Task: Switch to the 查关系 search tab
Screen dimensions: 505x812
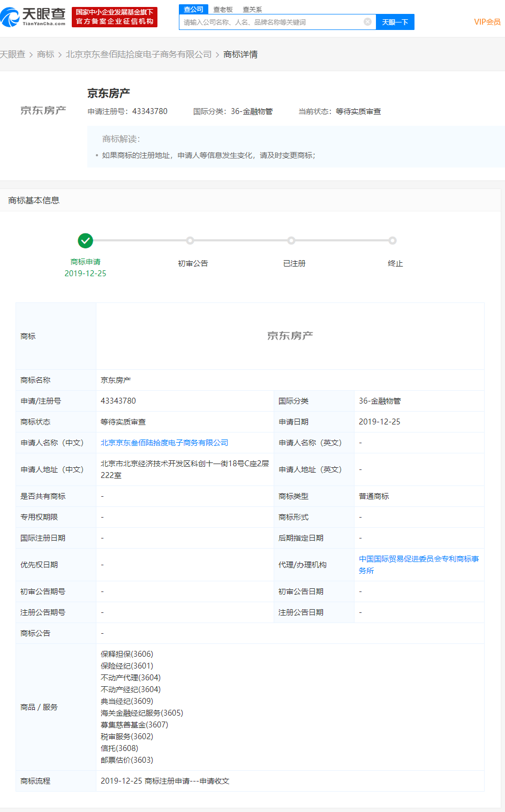Action: click(x=252, y=10)
